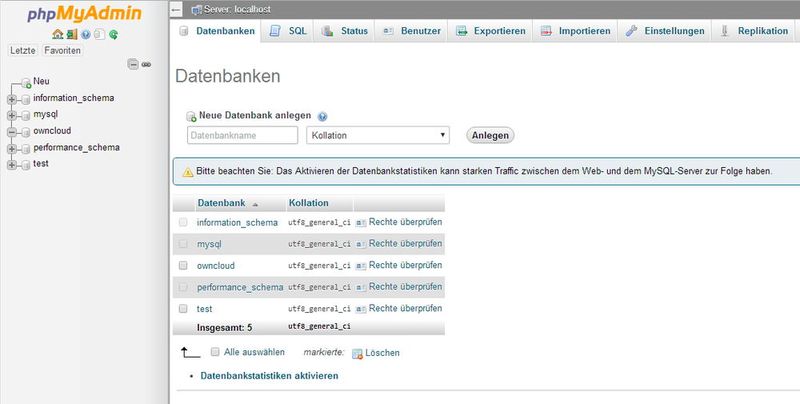The height and width of the screenshot is (404, 800).
Task: Click the information_schema database icon in sidebar
Action: tap(26, 99)
